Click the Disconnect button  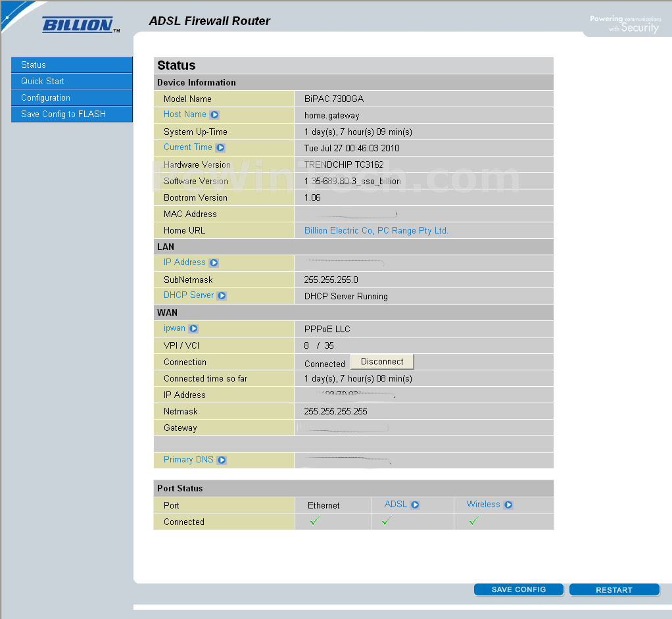click(x=382, y=361)
